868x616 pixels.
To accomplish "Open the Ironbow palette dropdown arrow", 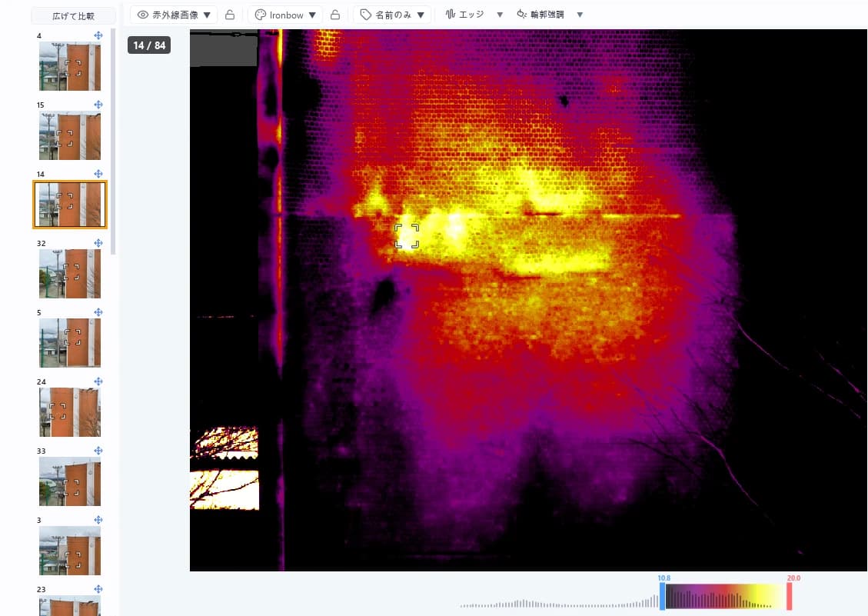I will click(x=312, y=15).
